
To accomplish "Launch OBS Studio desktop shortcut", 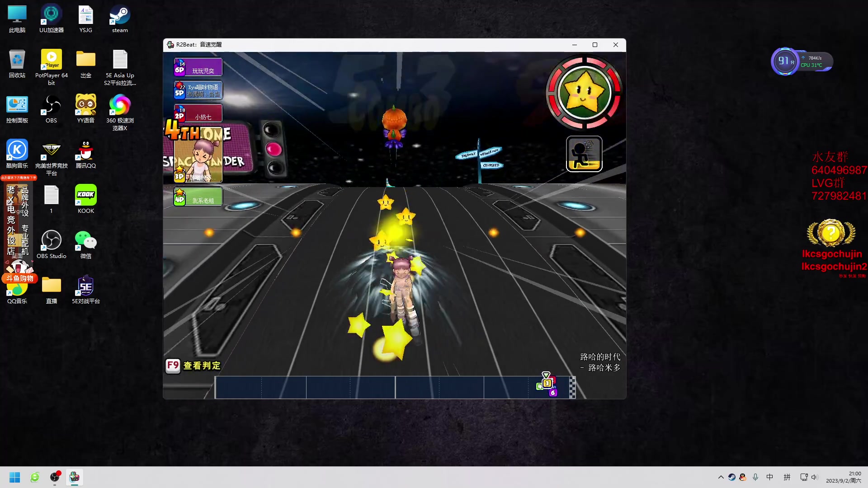I will (52, 244).
